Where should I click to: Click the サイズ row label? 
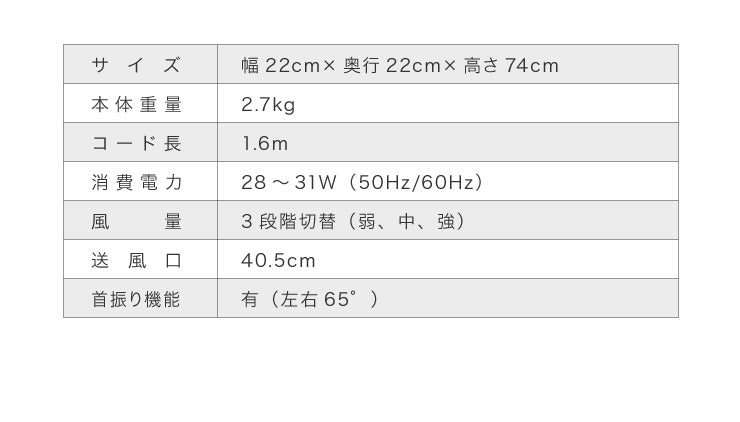pos(137,65)
